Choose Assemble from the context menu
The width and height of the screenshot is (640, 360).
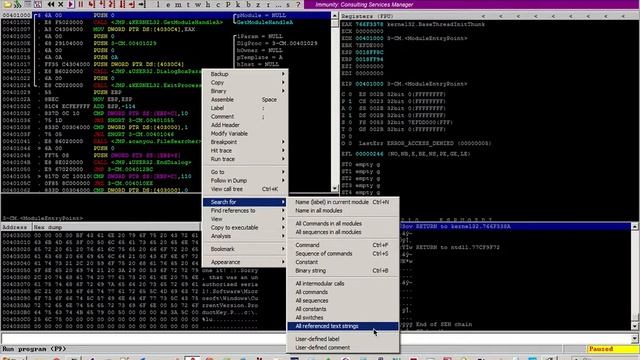coord(246,100)
